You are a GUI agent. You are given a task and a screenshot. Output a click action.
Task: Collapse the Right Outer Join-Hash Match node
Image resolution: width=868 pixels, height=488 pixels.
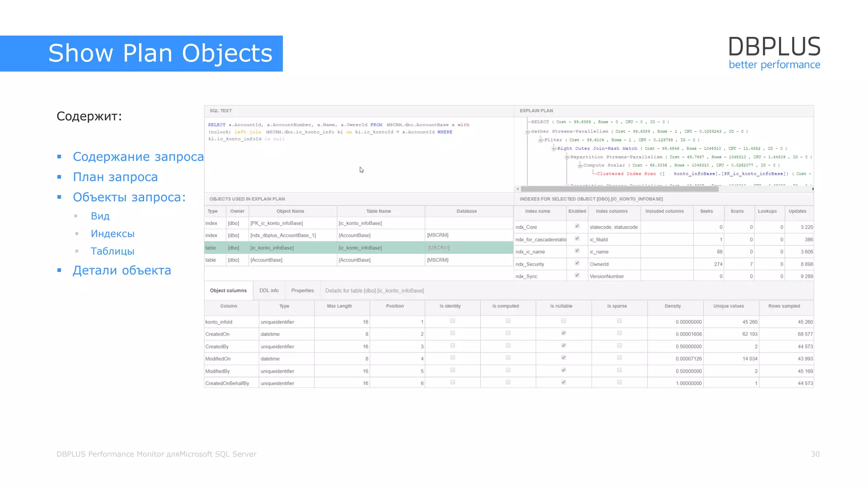coord(554,149)
